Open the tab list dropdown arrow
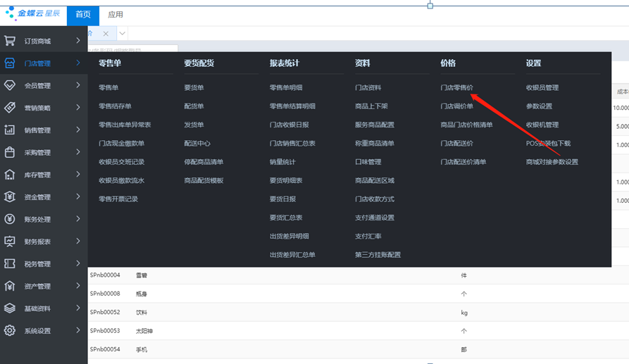The image size is (629, 364). pyautogui.click(x=122, y=34)
